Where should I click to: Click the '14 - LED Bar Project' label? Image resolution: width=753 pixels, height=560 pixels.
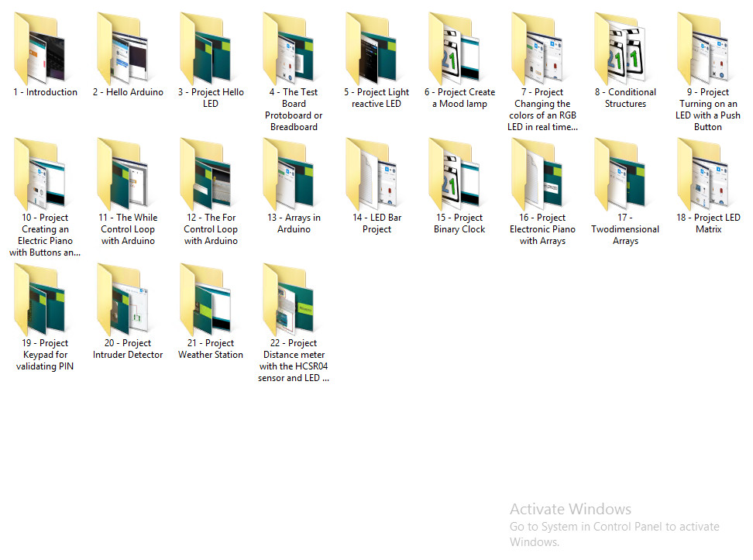(377, 223)
